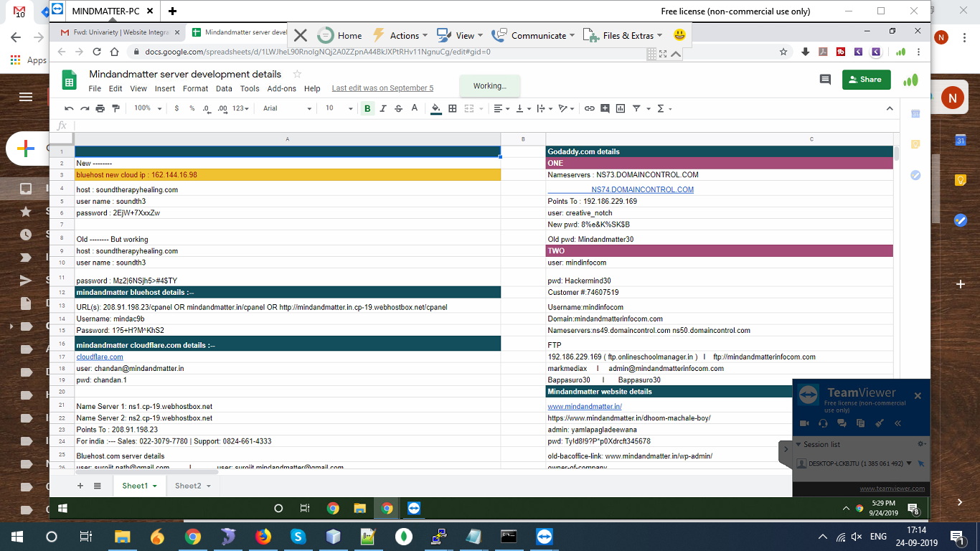Image resolution: width=980 pixels, height=551 pixels.
Task: Open the 'Last edit was on September 5' link
Action: coord(382,89)
